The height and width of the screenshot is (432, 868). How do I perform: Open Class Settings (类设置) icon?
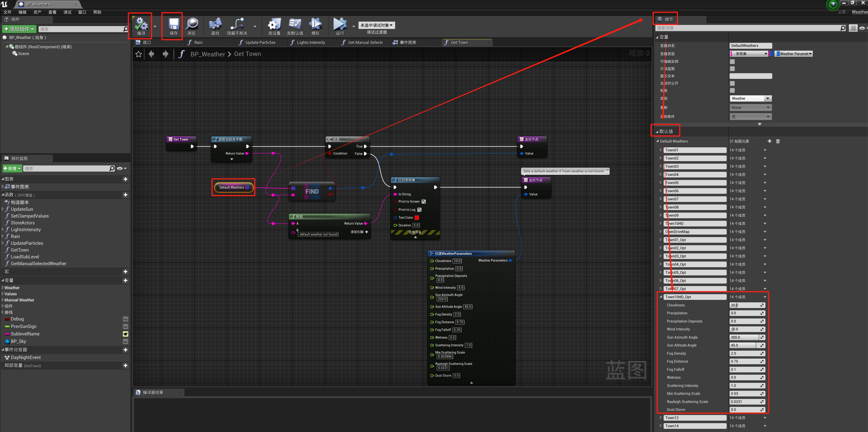click(274, 24)
